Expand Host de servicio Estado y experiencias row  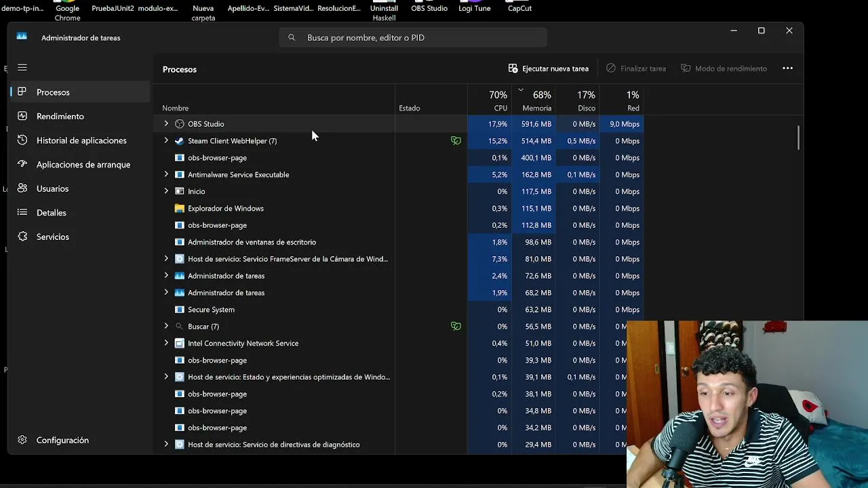point(166,377)
